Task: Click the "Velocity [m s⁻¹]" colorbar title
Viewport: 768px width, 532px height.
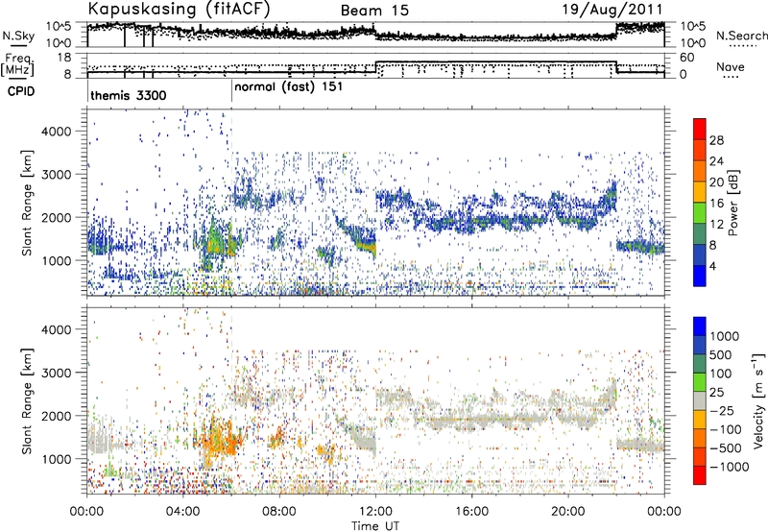Action: coord(758,400)
